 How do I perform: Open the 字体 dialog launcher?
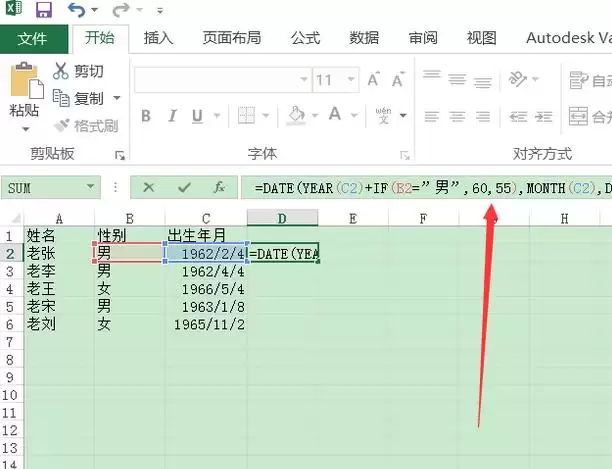tap(405, 156)
